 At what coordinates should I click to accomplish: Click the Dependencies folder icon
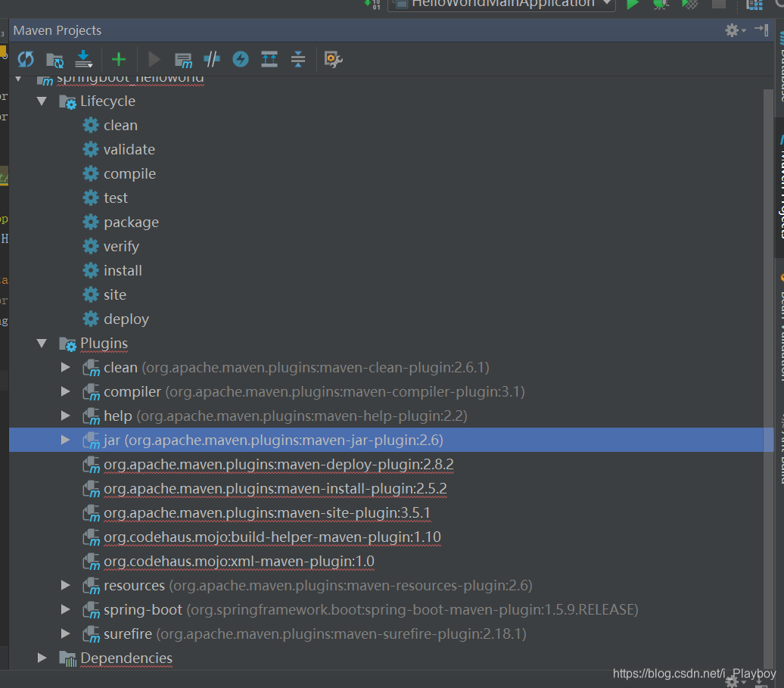click(67, 658)
